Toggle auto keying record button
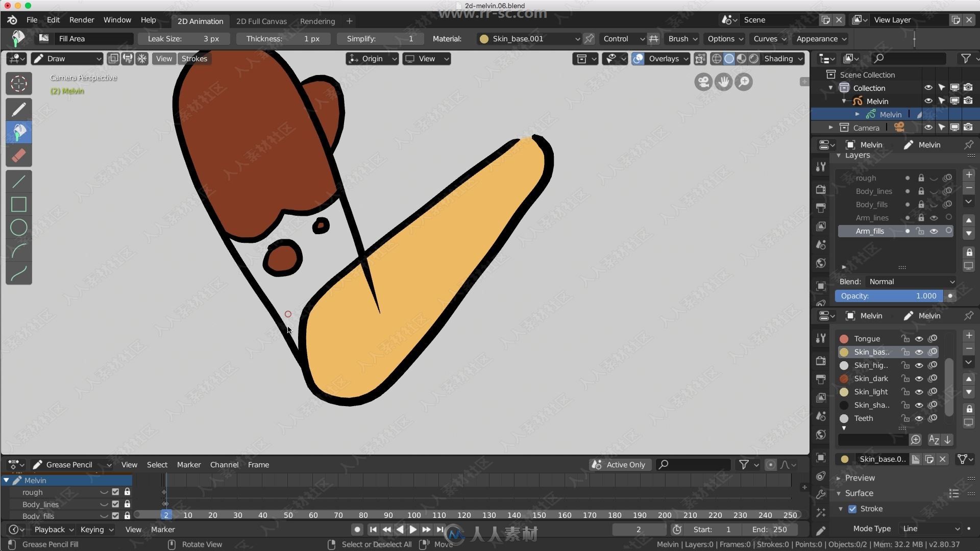This screenshot has width=980, height=551. pyautogui.click(x=357, y=530)
